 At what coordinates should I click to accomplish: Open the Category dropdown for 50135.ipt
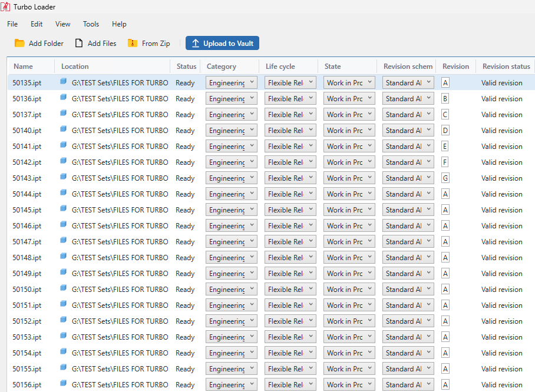coord(232,82)
